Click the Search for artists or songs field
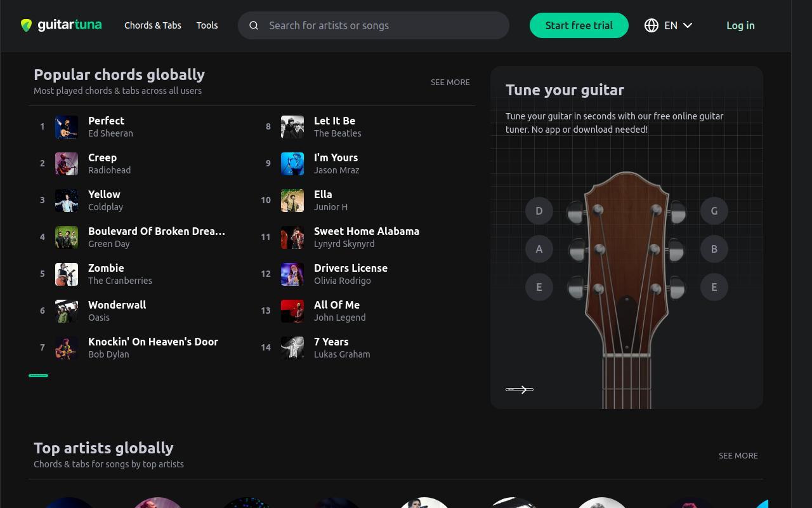 pyautogui.click(x=374, y=25)
